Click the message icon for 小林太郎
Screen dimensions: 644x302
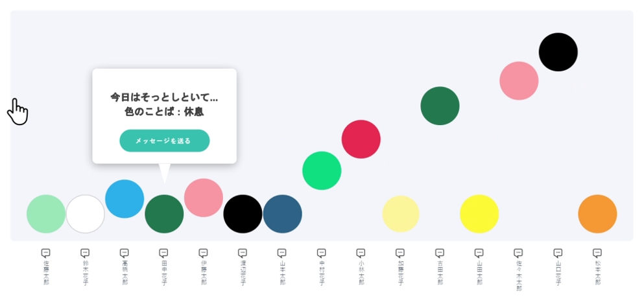(x=361, y=253)
